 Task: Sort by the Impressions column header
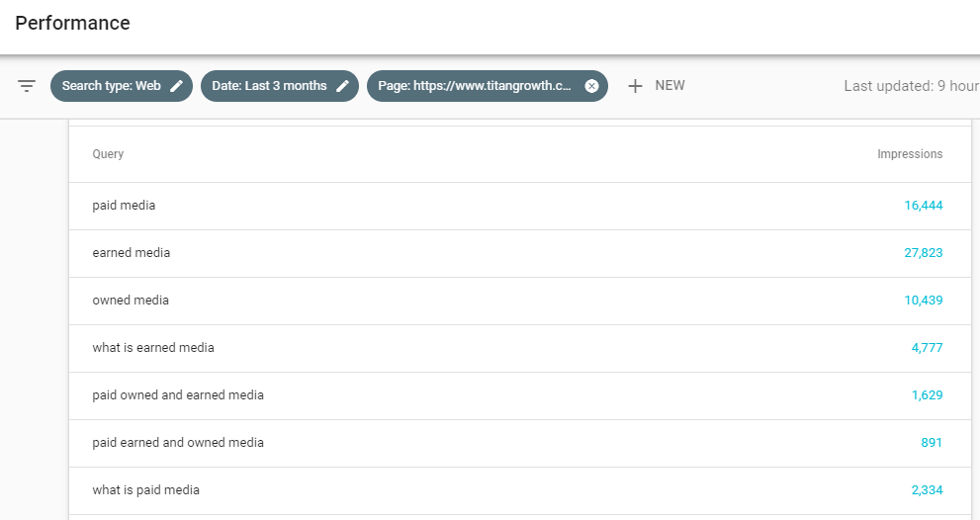pyautogui.click(x=909, y=154)
